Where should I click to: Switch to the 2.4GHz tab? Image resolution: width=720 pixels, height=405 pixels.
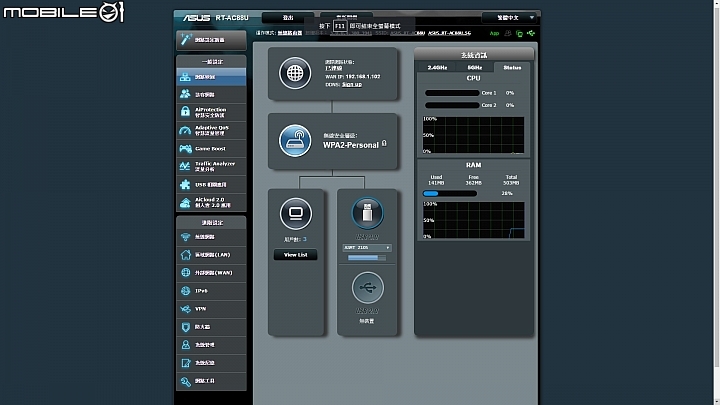(437, 68)
